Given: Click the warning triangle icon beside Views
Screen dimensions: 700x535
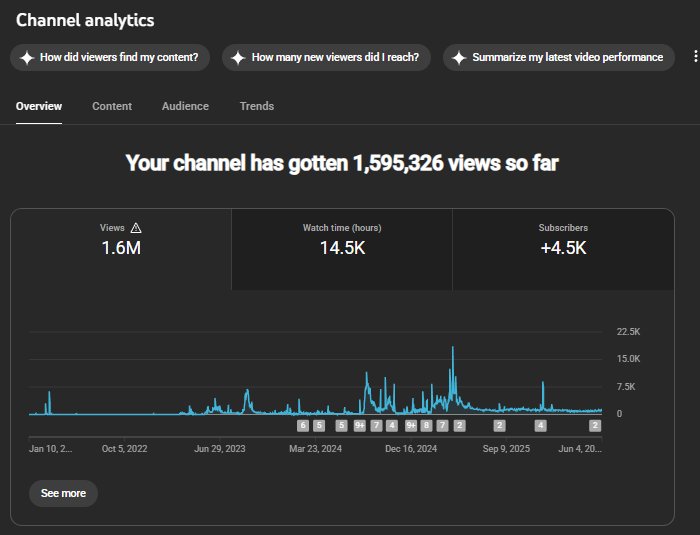Looking at the screenshot, I should point(136,228).
